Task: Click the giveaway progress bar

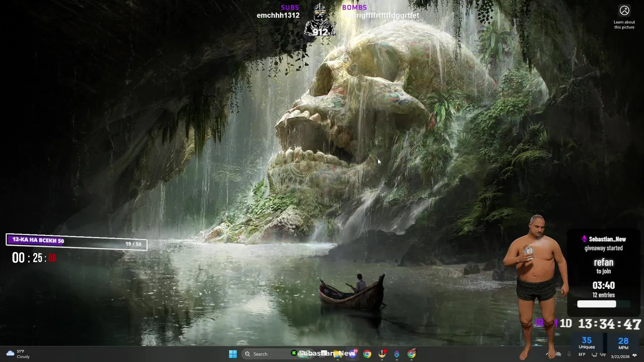Action: coord(604,304)
